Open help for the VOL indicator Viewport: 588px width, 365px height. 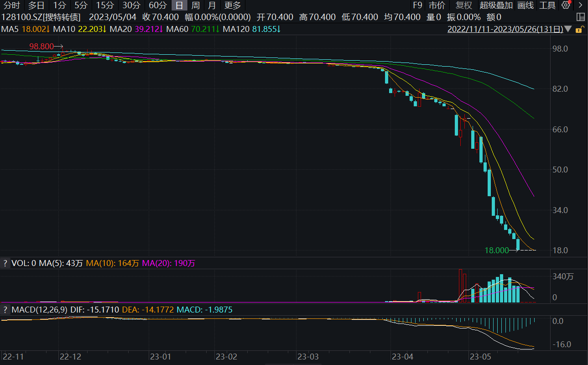click(5, 263)
